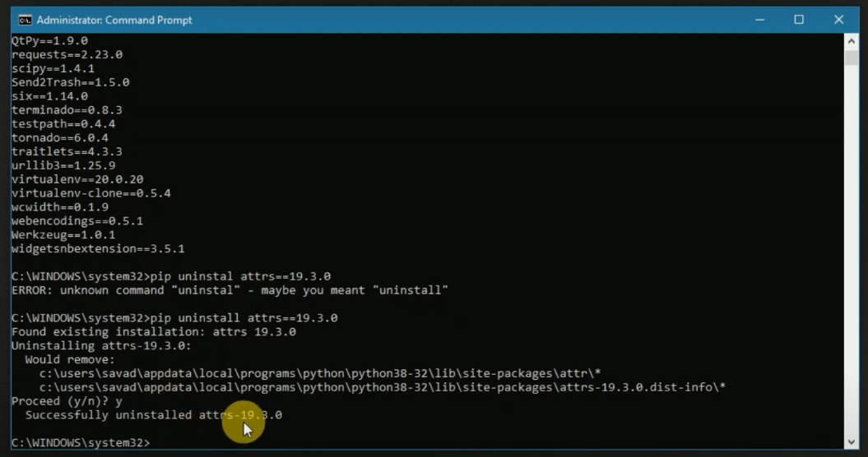Click the Send2Trash==1.5.0 entry
Screen dimensions: 868x457
click(70, 82)
